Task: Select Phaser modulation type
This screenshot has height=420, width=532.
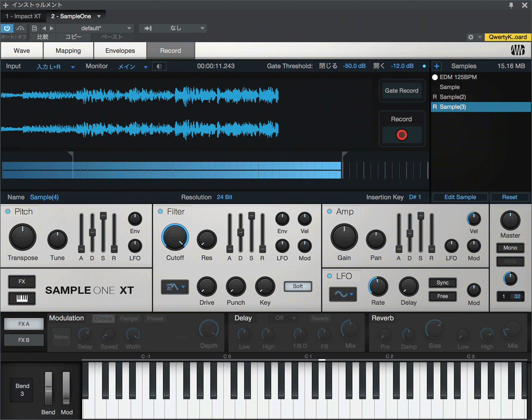Action: pos(155,319)
